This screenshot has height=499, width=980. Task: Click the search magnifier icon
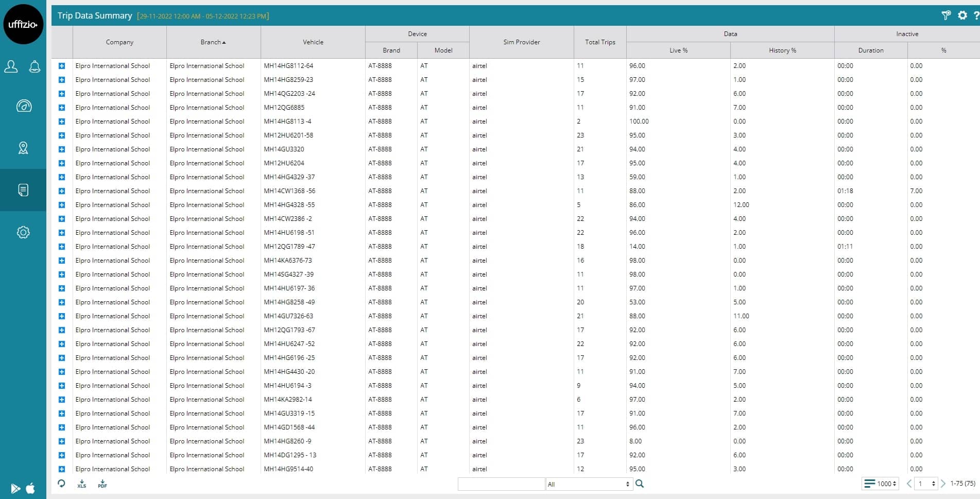pyautogui.click(x=640, y=484)
